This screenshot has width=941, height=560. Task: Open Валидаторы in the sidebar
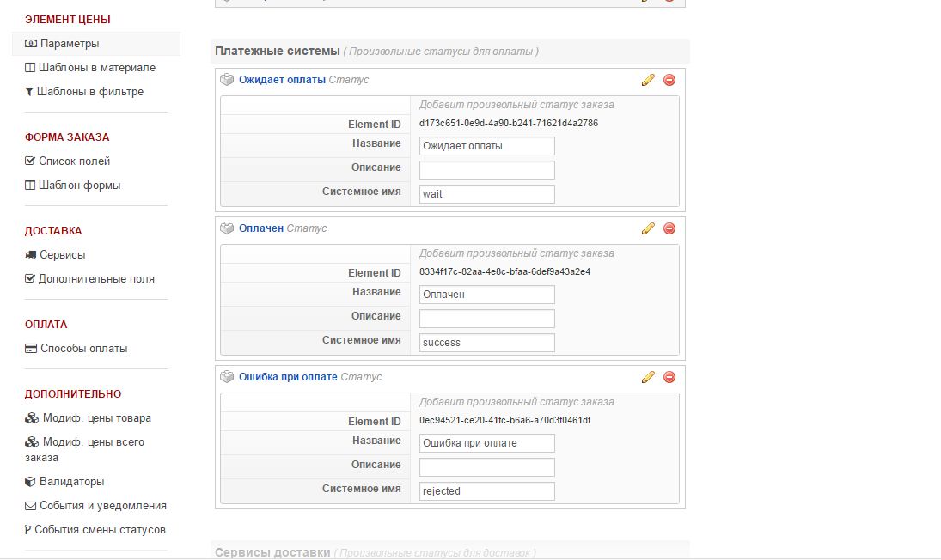71,482
